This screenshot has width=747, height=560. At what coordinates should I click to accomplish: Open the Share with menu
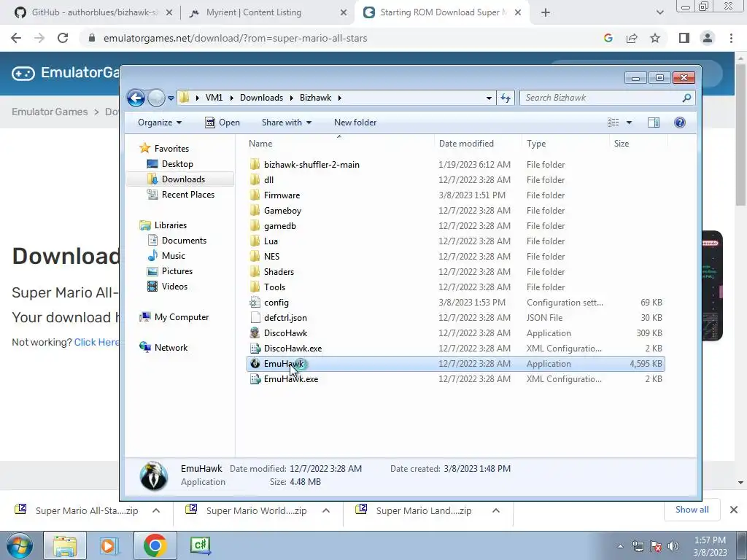pos(286,122)
